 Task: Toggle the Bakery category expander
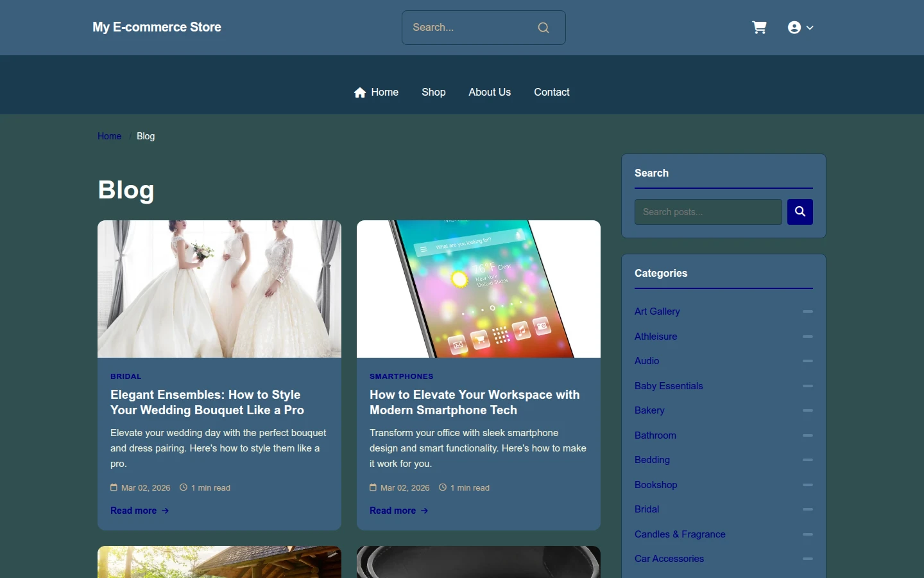[808, 410]
